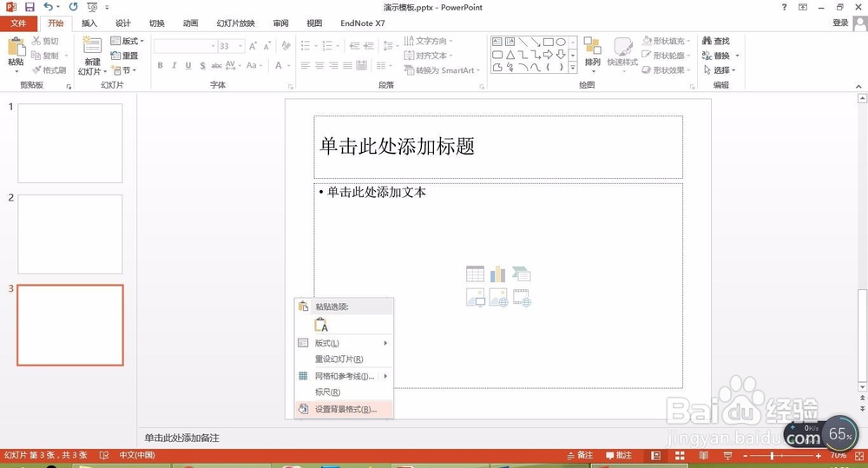The width and height of the screenshot is (868, 468).
Task: Open Quick Styles (快速样式) gallery
Action: (622, 55)
